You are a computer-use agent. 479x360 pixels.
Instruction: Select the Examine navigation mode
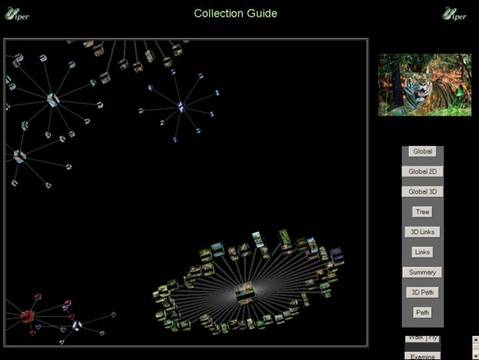(422, 356)
